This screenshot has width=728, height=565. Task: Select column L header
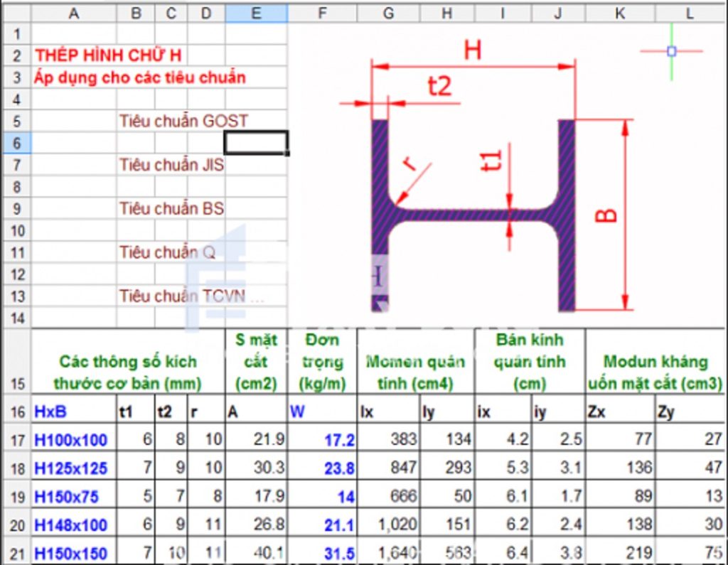tap(690, 13)
